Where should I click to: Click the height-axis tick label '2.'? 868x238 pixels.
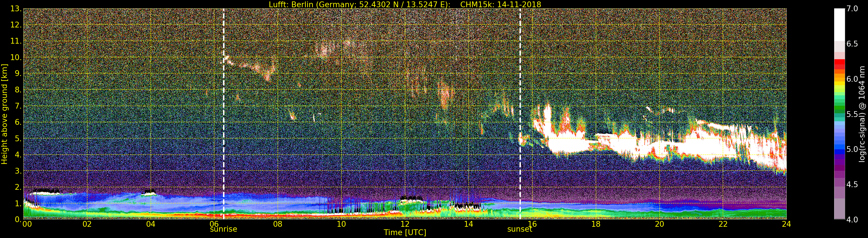(18, 187)
